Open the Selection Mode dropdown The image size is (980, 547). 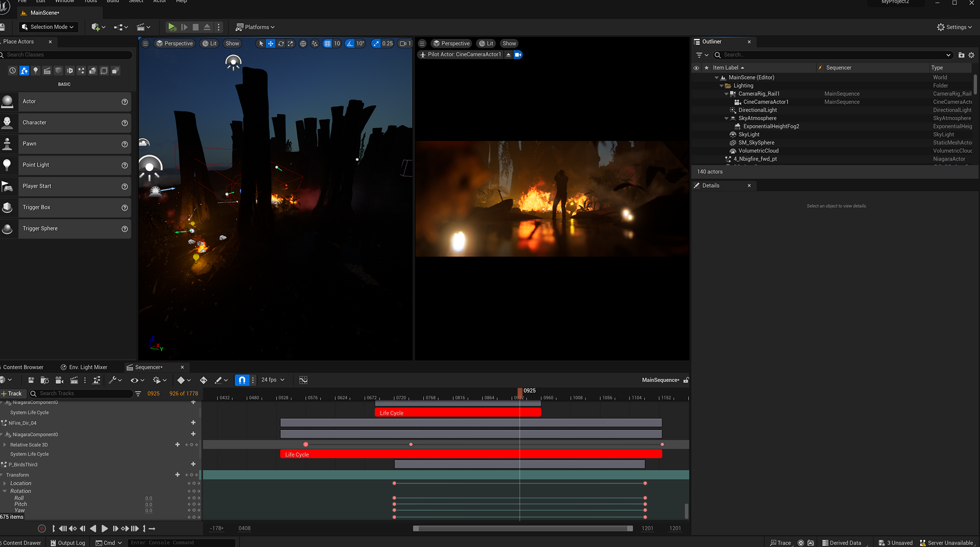[x=48, y=27]
